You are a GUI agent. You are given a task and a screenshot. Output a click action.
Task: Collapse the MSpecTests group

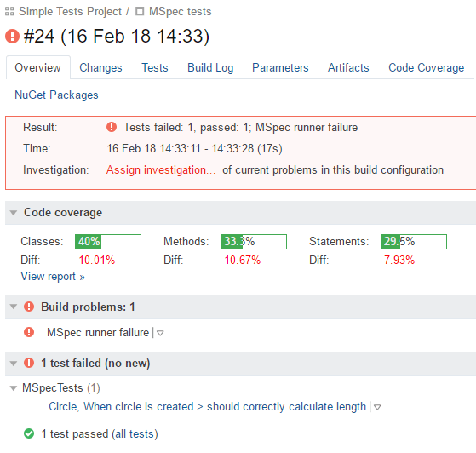pyautogui.click(x=14, y=388)
